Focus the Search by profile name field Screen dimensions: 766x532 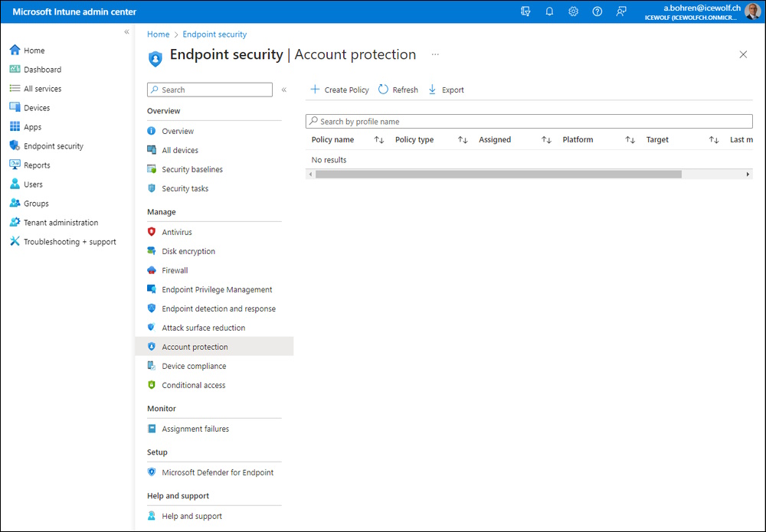coord(529,121)
